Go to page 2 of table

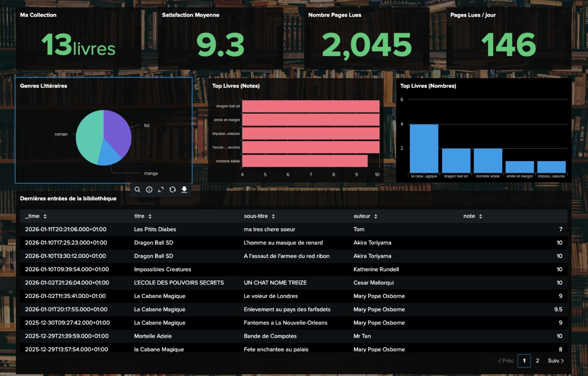pos(537,361)
